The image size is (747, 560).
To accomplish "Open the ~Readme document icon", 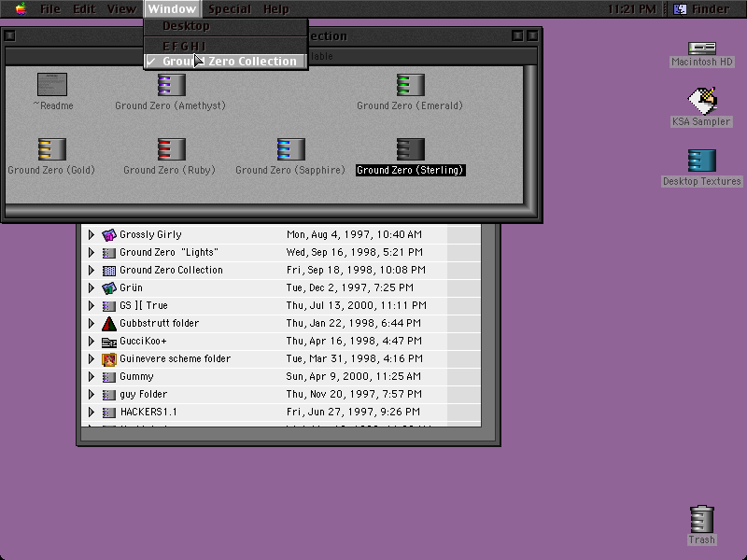I will (52, 84).
